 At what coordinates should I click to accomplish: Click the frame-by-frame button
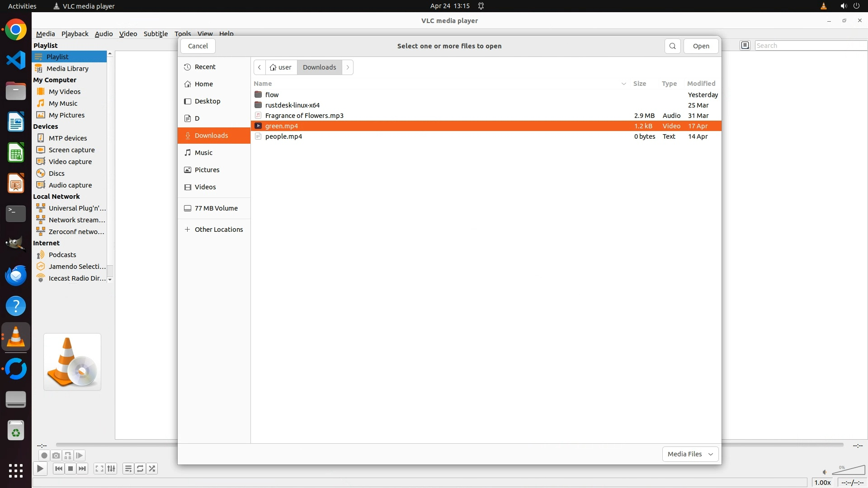[x=80, y=455]
